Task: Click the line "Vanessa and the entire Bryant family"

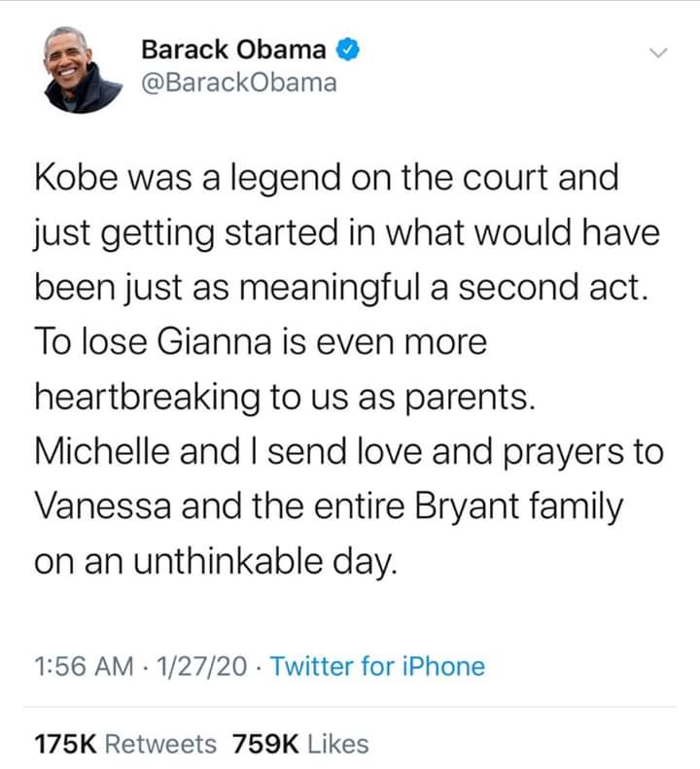Action: click(x=328, y=507)
